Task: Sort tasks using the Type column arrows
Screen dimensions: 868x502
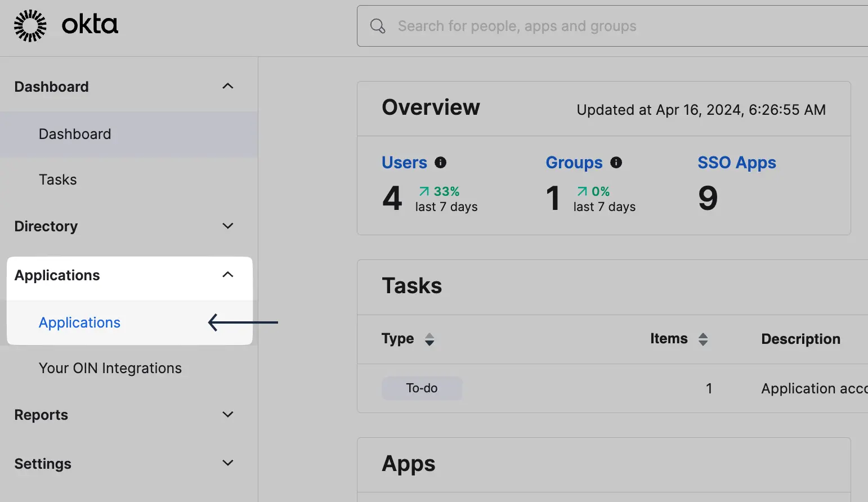Action: (x=429, y=339)
